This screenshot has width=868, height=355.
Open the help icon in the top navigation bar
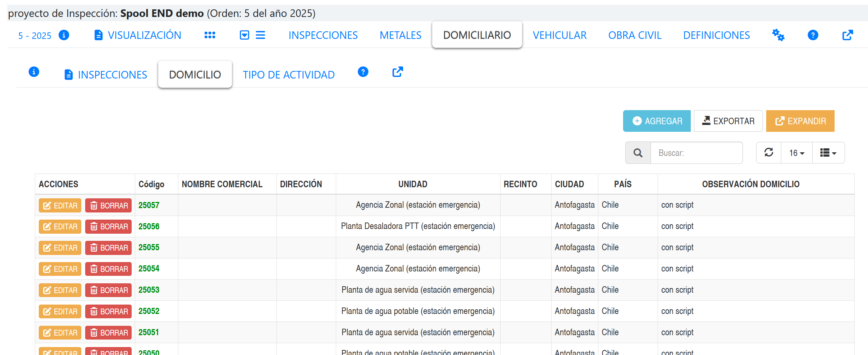(813, 35)
